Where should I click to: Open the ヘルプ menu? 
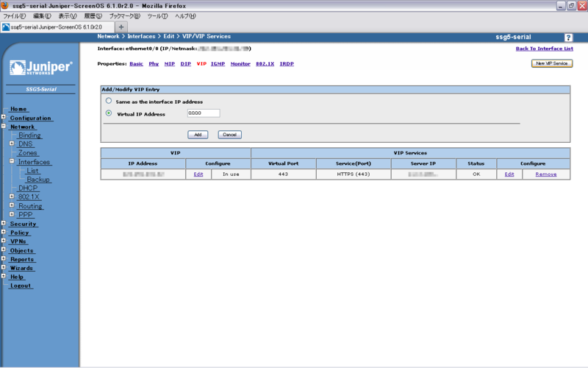pos(185,16)
